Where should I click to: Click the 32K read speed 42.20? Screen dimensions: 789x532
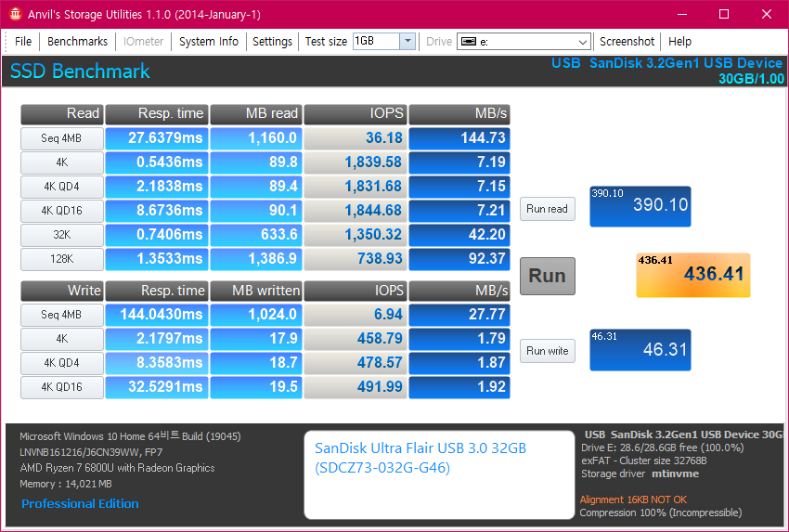point(459,235)
